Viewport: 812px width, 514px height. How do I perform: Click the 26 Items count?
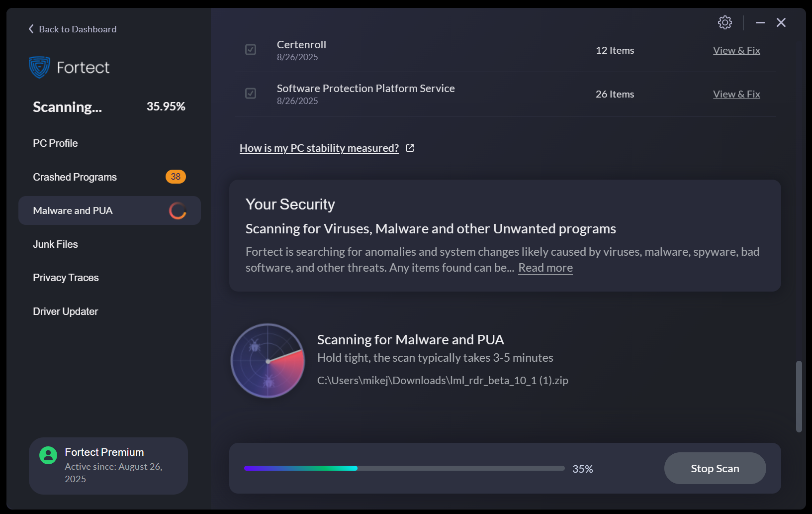coord(615,94)
